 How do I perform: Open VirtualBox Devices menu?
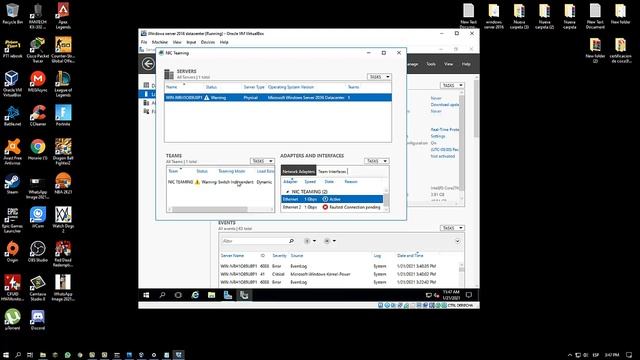pos(208,42)
